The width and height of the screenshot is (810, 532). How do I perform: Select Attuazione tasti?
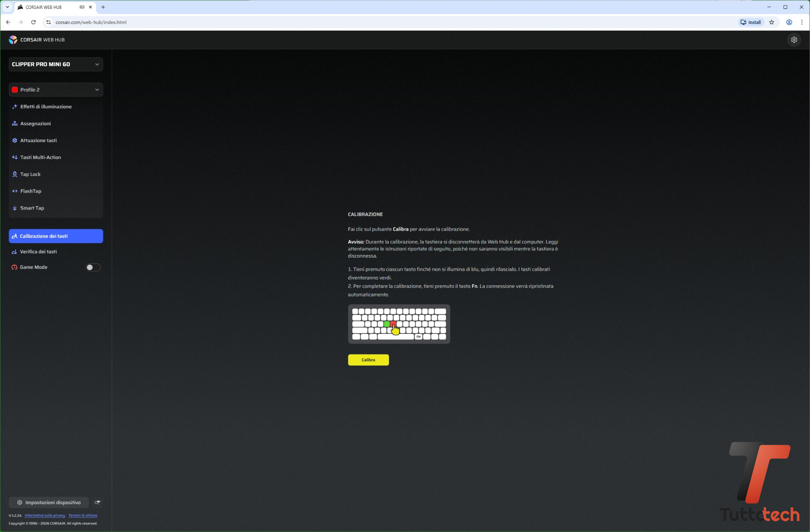[56, 140]
